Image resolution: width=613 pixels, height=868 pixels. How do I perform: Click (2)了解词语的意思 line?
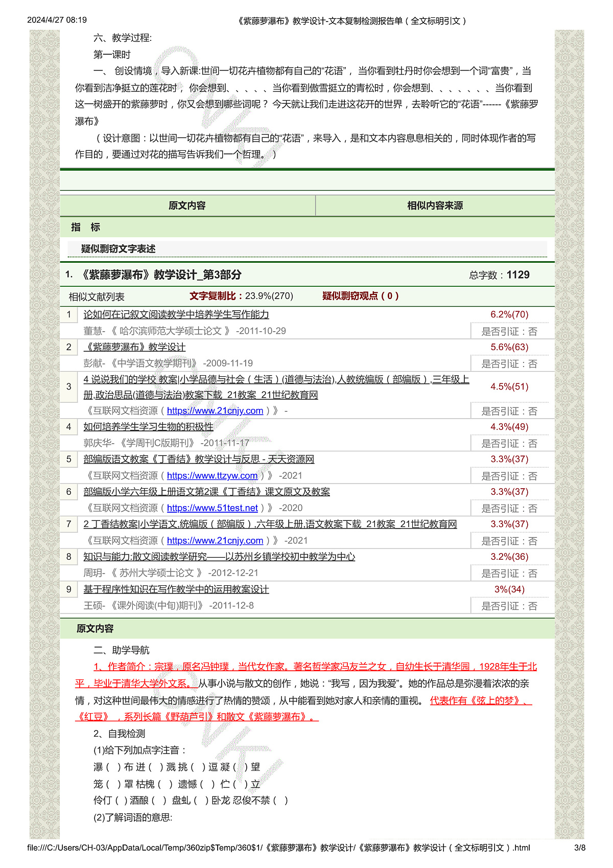pos(133,817)
